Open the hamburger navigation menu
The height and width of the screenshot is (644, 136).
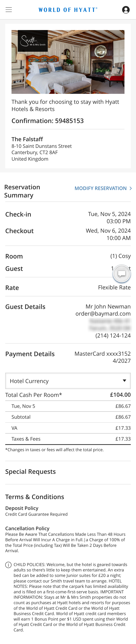tap(8, 10)
